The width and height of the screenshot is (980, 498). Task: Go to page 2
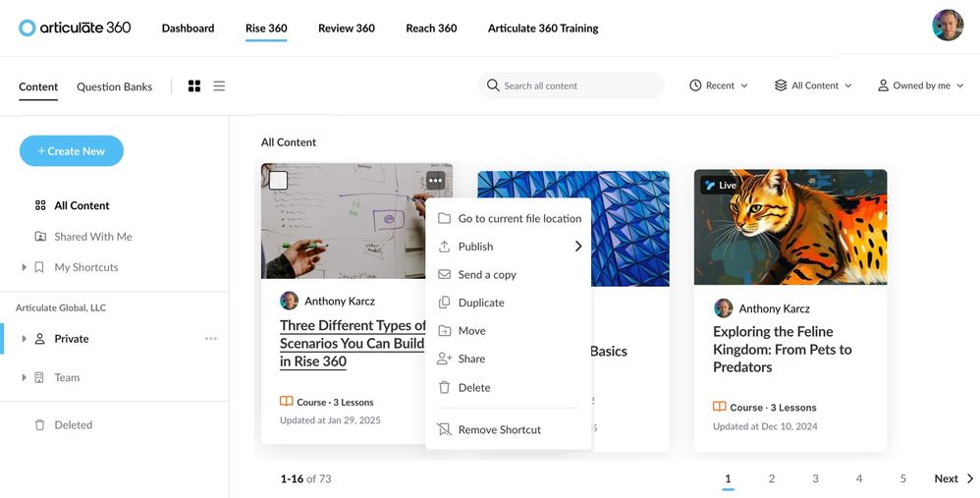[x=772, y=478]
